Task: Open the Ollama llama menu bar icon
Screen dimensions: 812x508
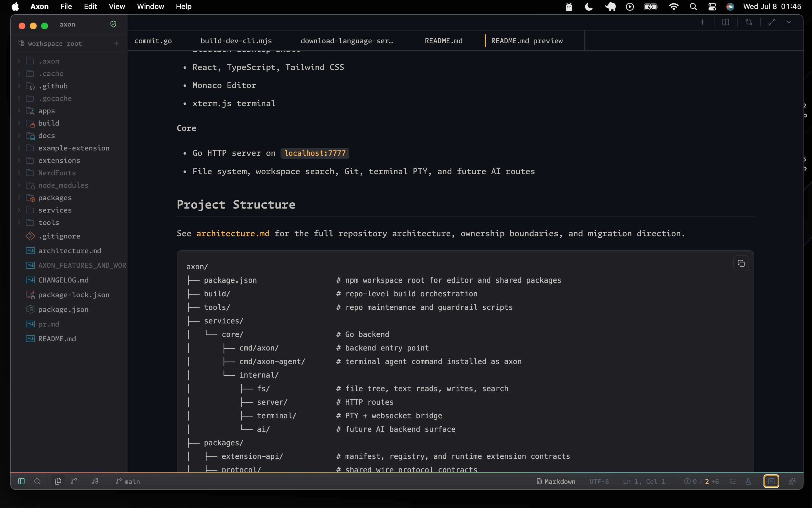Action: (x=569, y=6)
